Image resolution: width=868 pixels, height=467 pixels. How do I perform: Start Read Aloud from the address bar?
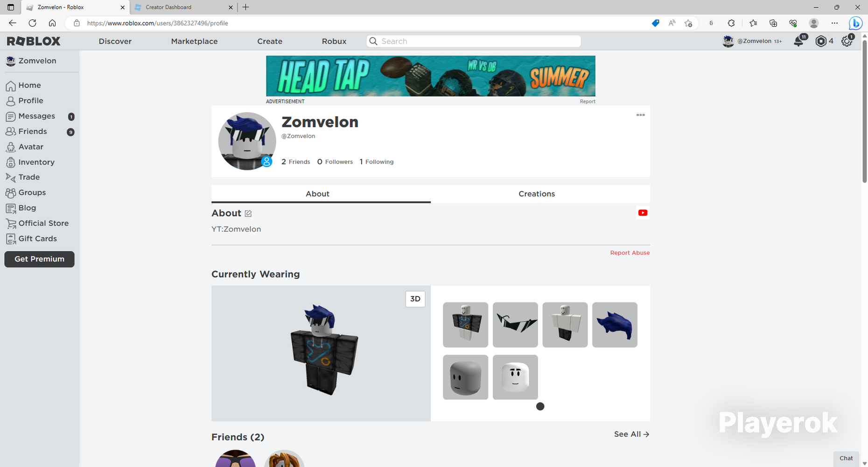[672, 23]
